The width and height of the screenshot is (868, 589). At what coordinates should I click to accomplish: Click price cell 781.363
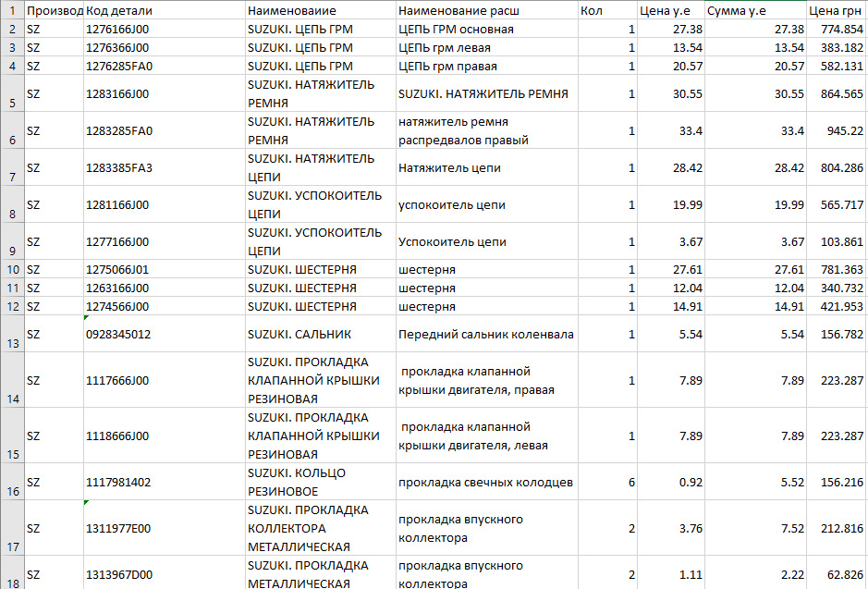point(837,269)
